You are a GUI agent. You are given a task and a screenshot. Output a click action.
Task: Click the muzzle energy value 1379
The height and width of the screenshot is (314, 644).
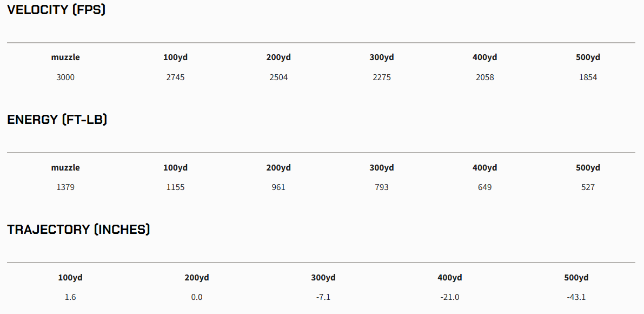coord(65,187)
